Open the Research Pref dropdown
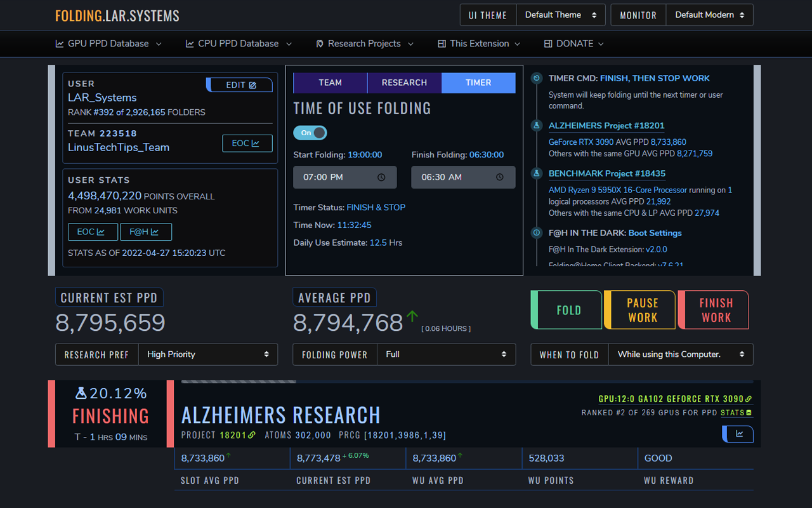The width and height of the screenshot is (812, 508). point(207,354)
